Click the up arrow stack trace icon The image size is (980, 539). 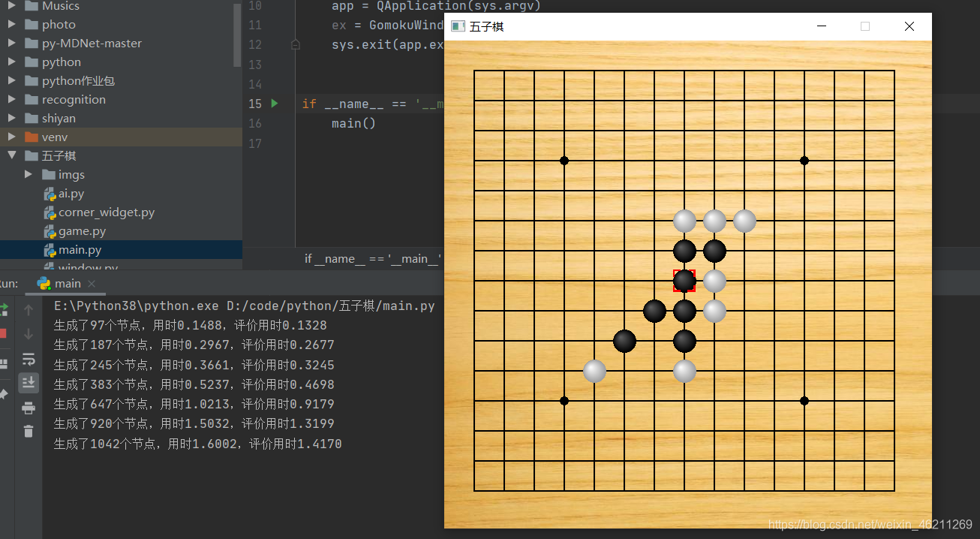29,309
